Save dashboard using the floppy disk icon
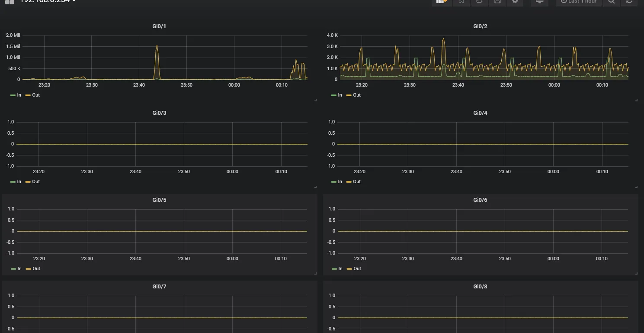 (497, 2)
